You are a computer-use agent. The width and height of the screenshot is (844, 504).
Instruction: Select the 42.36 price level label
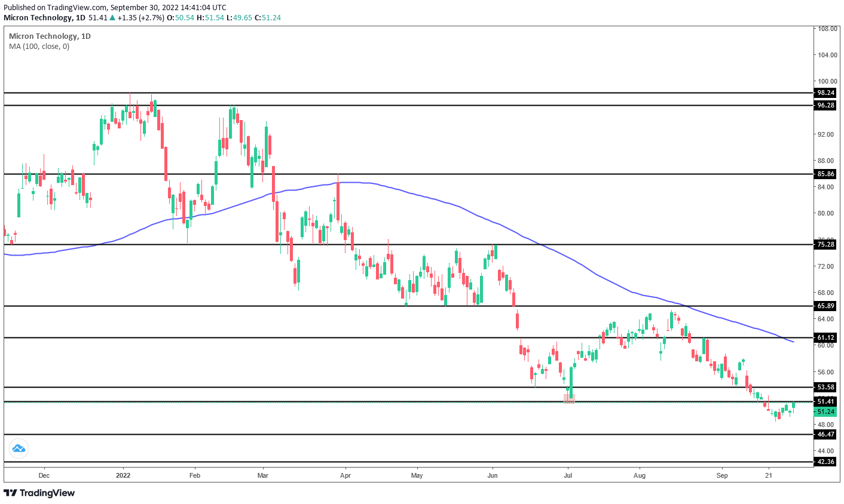825,462
